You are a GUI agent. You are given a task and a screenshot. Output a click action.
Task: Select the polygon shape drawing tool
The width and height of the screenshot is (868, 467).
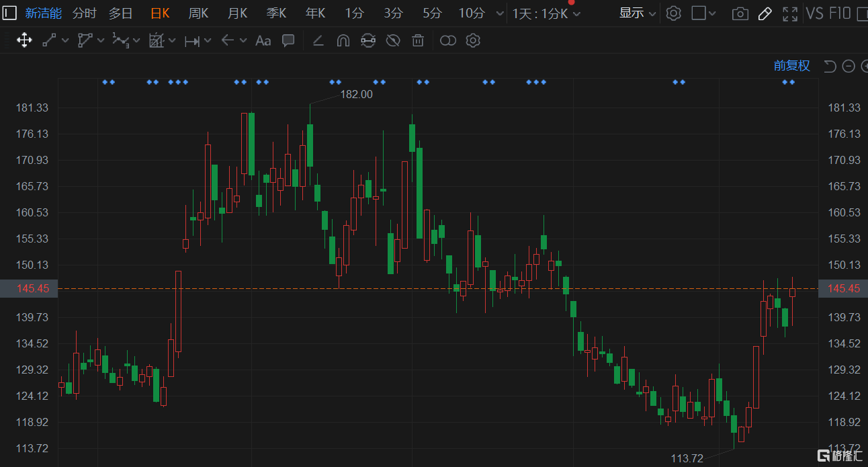tap(85, 40)
